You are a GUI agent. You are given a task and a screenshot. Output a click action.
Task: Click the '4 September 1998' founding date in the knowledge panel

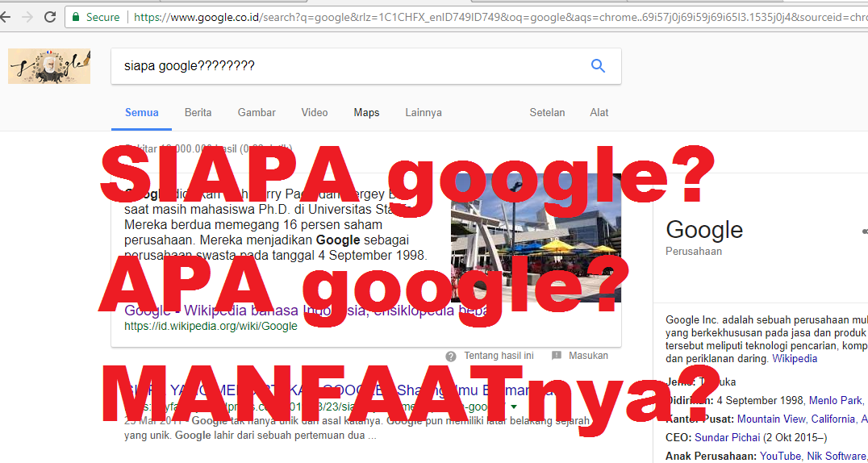[760, 400]
